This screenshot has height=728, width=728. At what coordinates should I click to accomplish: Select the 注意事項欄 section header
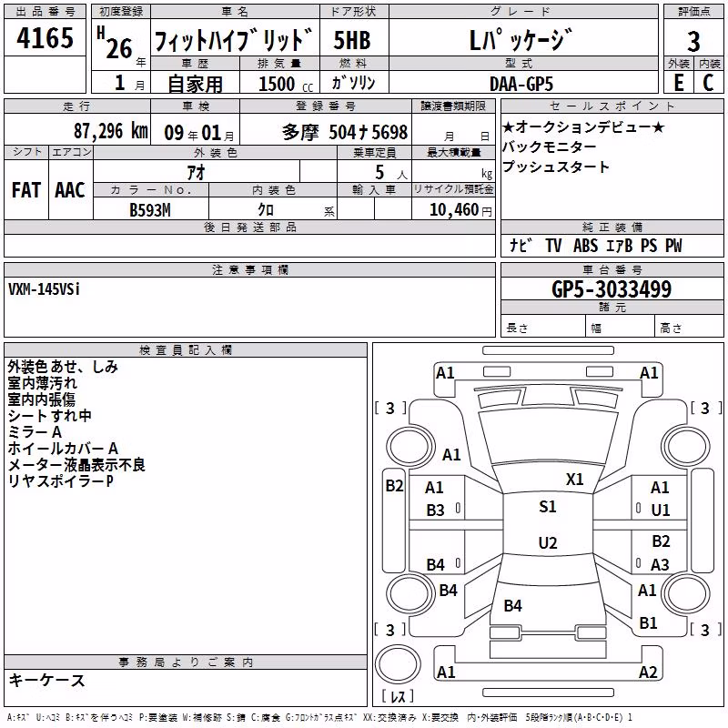249,269
